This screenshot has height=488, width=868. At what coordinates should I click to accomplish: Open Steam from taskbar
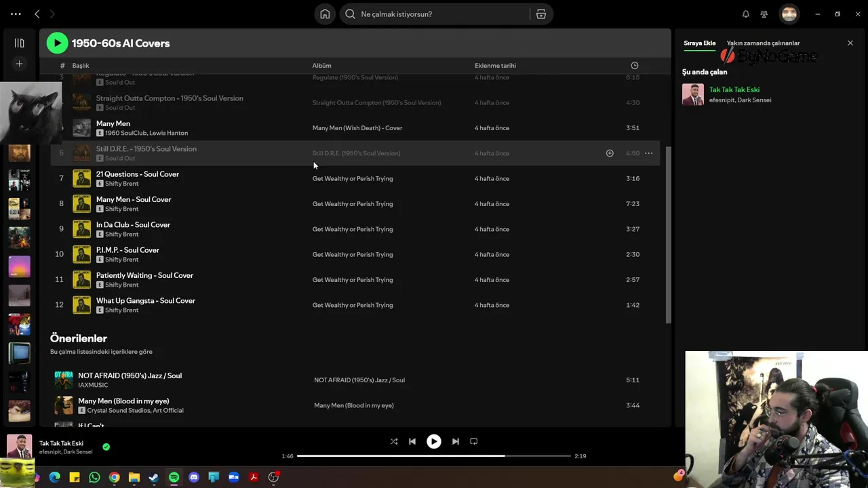154,477
